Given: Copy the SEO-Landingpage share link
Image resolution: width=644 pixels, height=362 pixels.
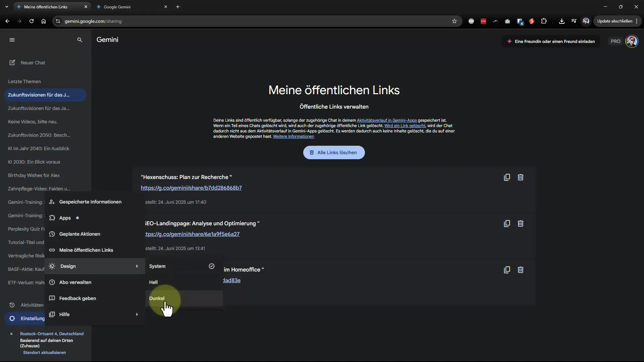Looking at the screenshot, I should pos(507,224).
